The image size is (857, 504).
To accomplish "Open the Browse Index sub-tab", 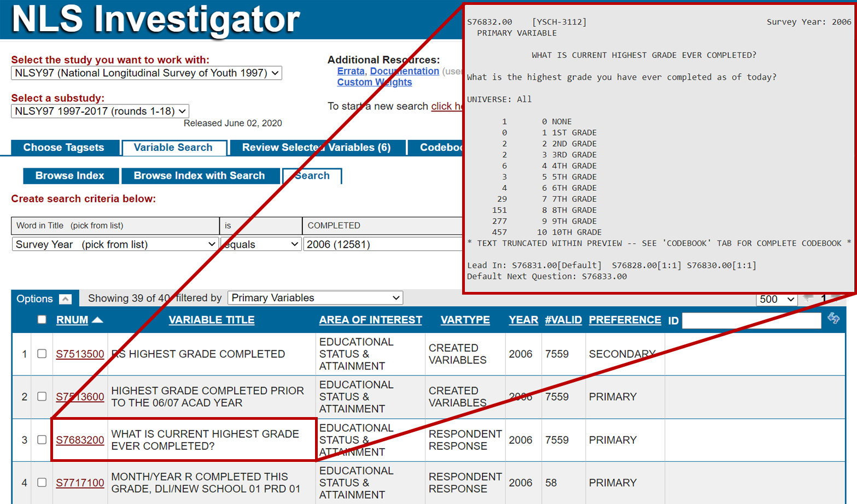I will pyautogui.click(x=70, y=175).
